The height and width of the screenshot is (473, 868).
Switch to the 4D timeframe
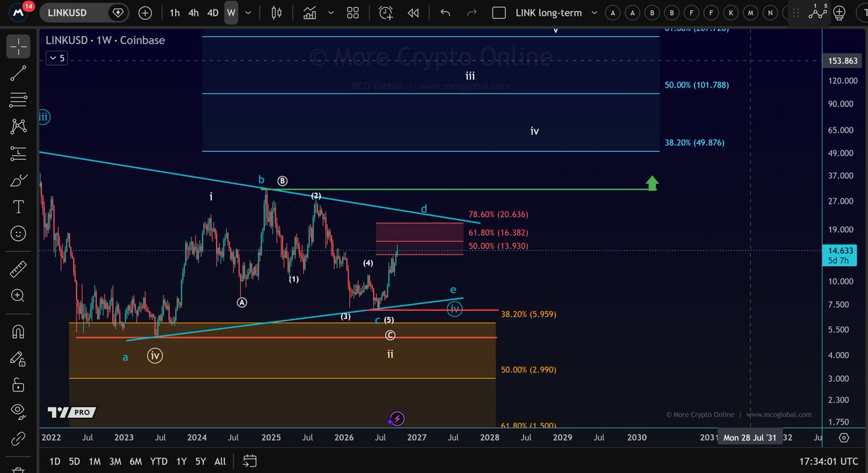[213, 12]
